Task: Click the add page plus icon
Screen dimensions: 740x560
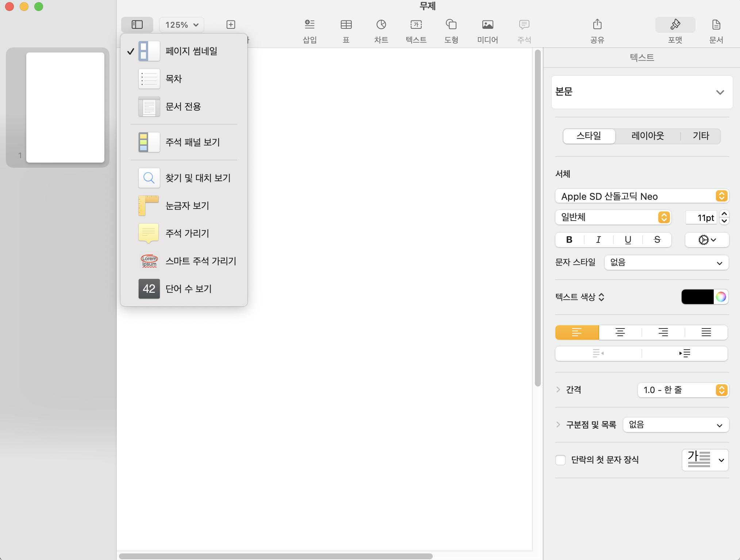Action: pos(231,25)
